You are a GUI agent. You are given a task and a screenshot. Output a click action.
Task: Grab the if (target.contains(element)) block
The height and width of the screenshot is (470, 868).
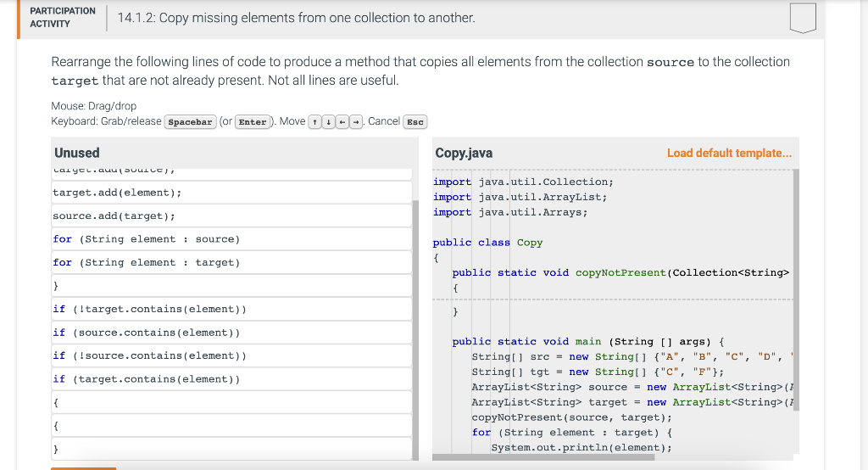point(146,379)
